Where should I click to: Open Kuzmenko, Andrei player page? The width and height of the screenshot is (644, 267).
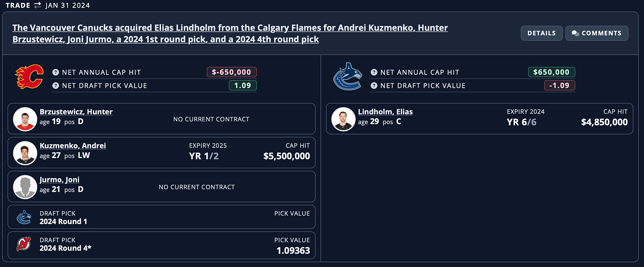(x=73, y=146)
